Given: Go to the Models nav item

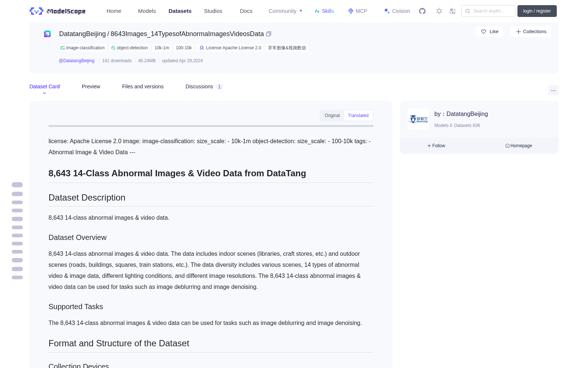Looking at the screenshot, I should click(147, 11).
